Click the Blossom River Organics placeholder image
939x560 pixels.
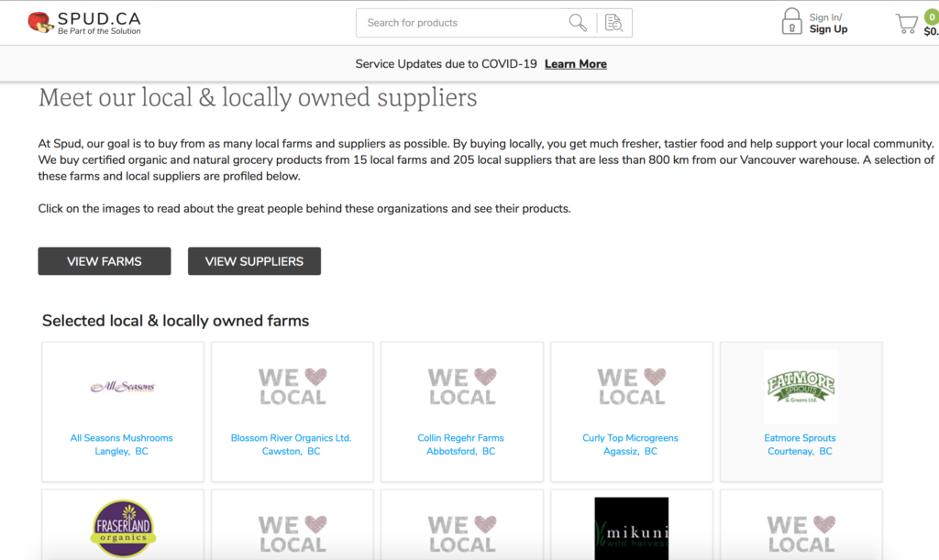click(x=292, y=387)
